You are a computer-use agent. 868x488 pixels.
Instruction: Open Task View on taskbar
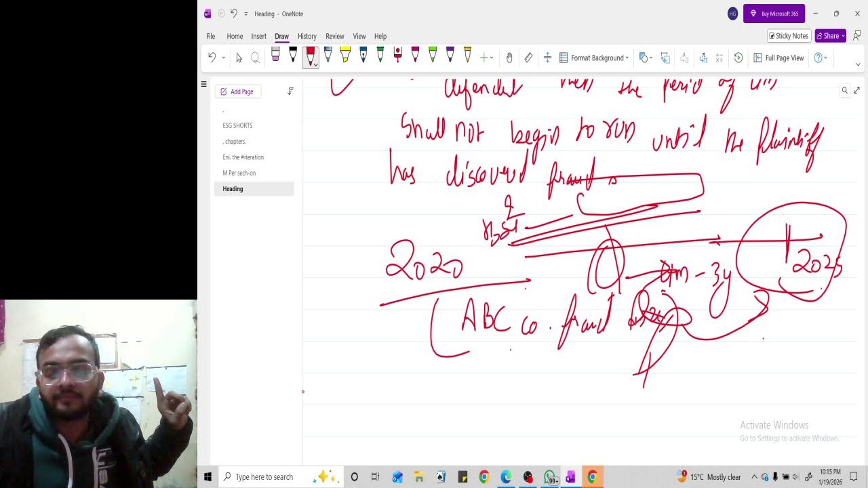tap(375, 477)
